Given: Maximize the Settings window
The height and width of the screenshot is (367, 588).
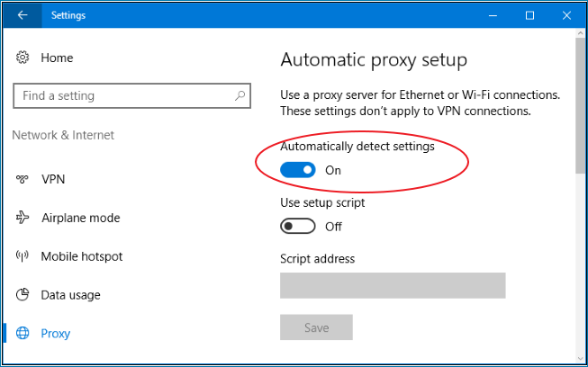Looking at the screenshot, I should [x=529, y=15].
